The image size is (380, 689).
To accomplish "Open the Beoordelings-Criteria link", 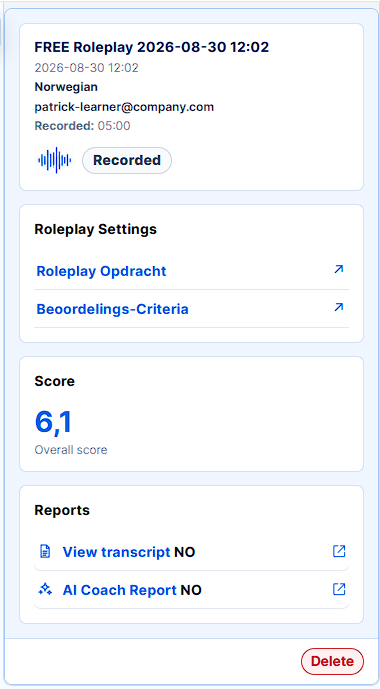I will point(112,309).
